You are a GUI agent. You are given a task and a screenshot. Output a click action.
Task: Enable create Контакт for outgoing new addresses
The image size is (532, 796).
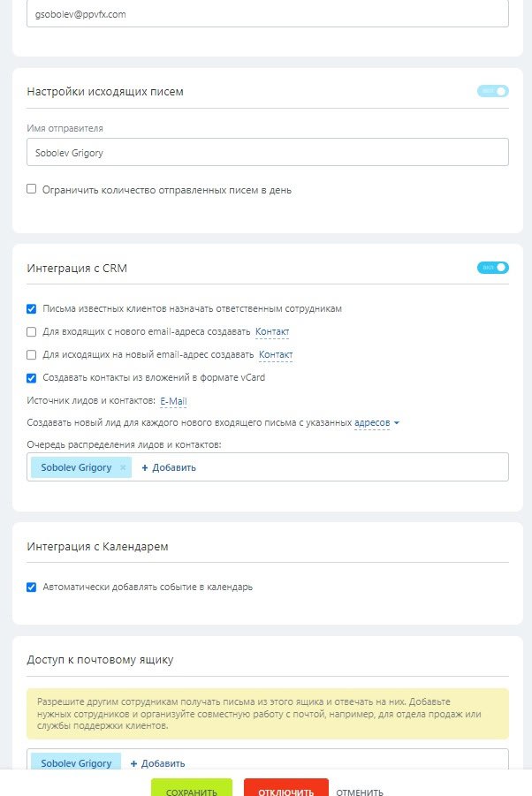pos(32,355)
